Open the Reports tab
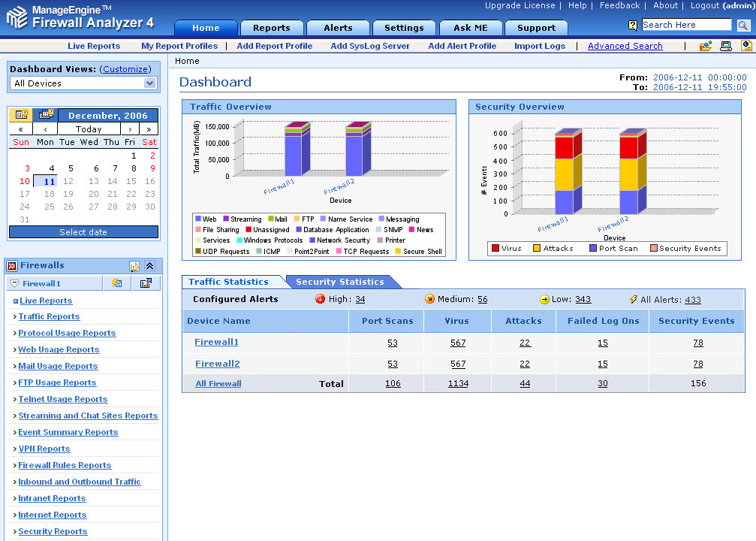The height and width of the screenshot is (541, 756). [272, 28]
